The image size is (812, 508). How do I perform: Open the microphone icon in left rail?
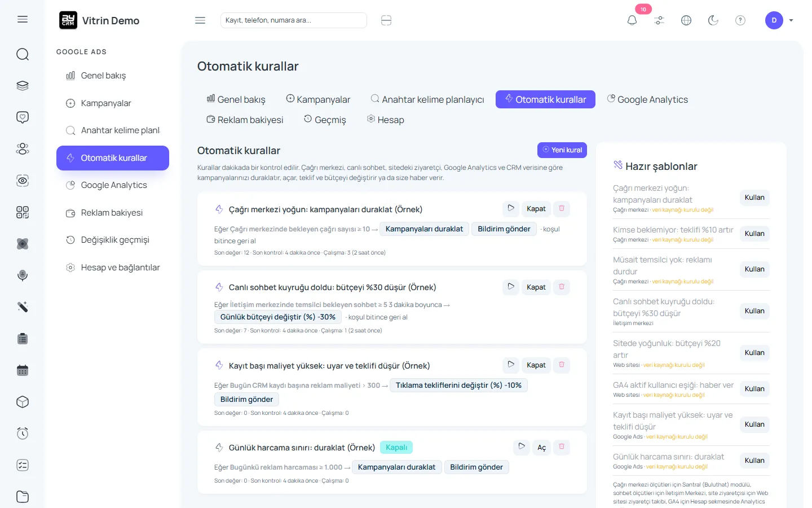(23, 275)
